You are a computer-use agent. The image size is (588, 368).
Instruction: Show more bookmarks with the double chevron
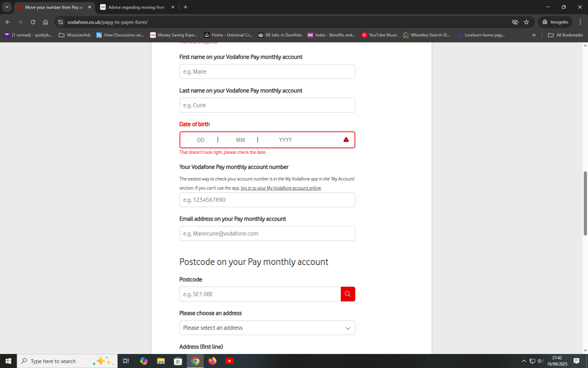pyautogui.click(x=534, y=35)
